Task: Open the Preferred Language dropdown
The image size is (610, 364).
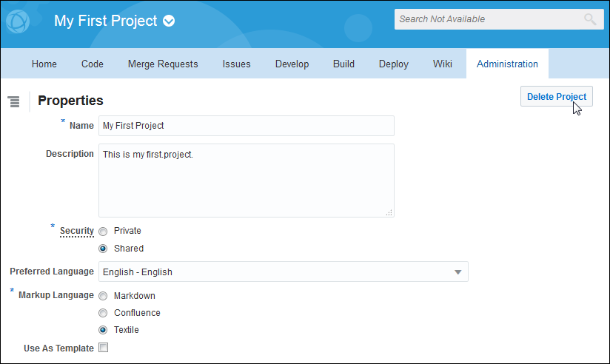Action: (284, 272)
